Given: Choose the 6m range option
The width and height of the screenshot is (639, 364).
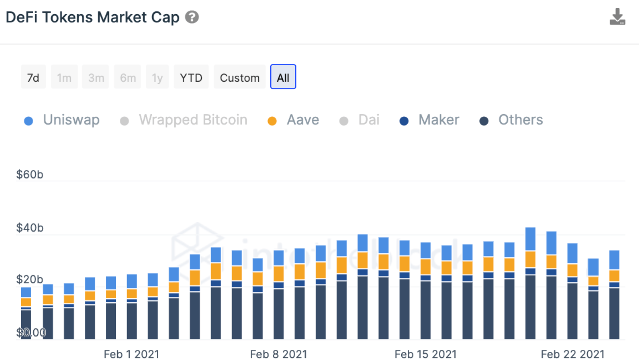Looking at the screenshot, I should tap(128, 77).
